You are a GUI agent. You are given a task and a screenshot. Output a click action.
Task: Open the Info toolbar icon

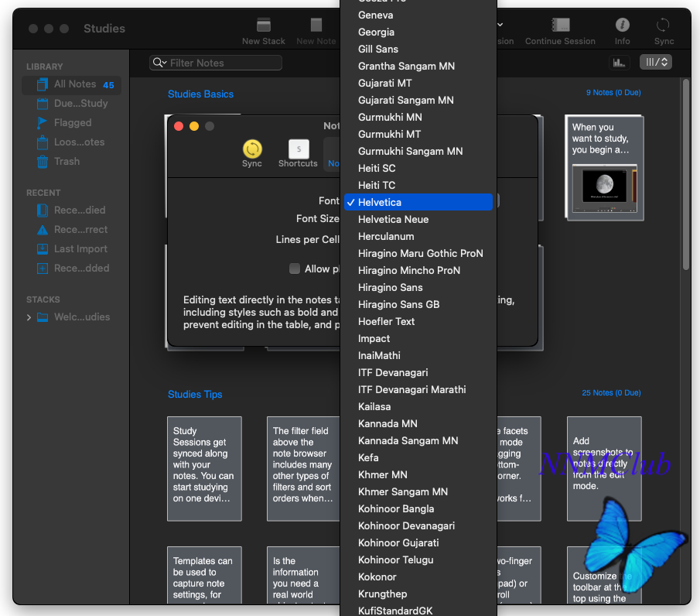point(623,25)
